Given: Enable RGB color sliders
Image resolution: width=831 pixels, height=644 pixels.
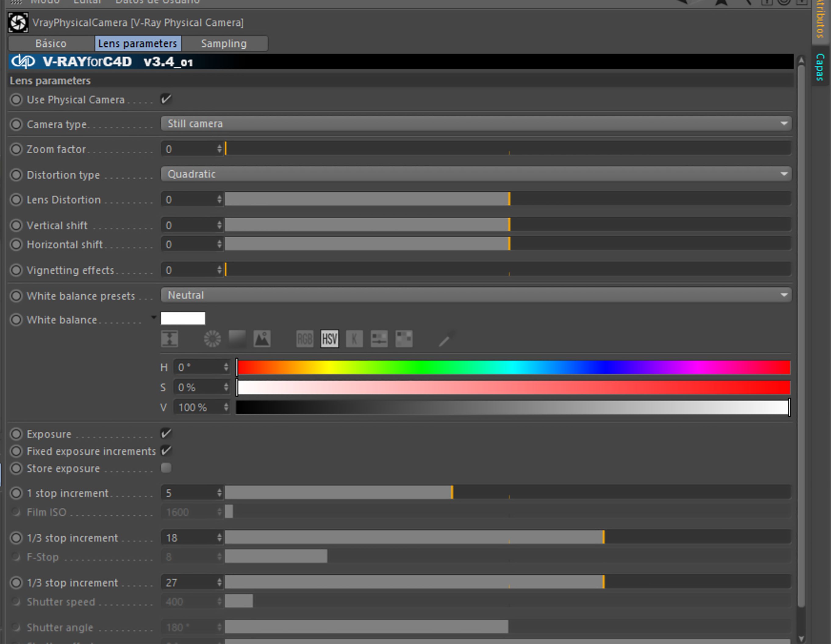Looking at the screenshot, I should [304, 338].
